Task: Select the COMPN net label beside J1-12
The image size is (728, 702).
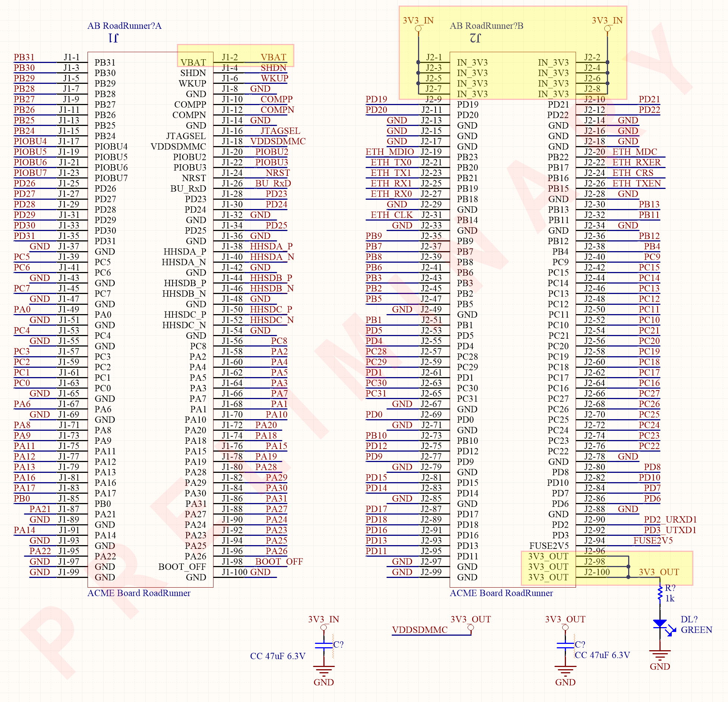Action: (277, 110)
